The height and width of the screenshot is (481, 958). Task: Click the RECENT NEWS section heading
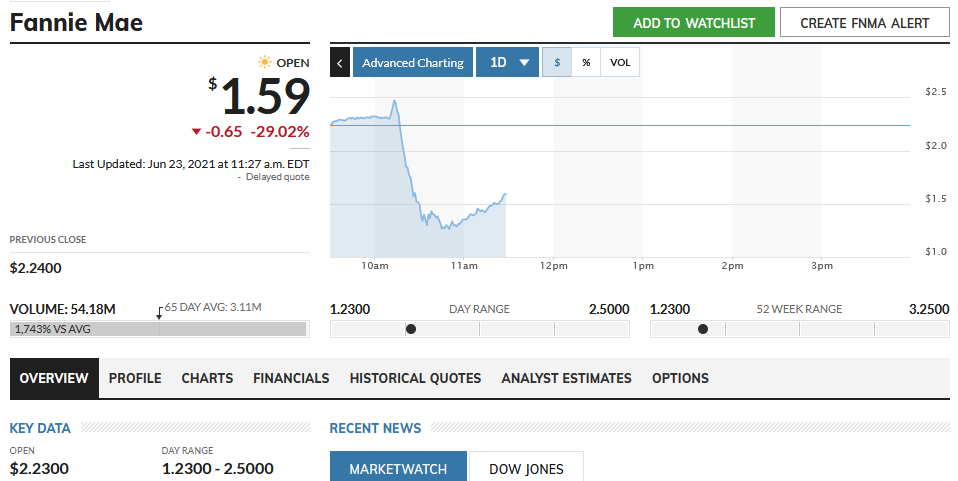[375, 428]
